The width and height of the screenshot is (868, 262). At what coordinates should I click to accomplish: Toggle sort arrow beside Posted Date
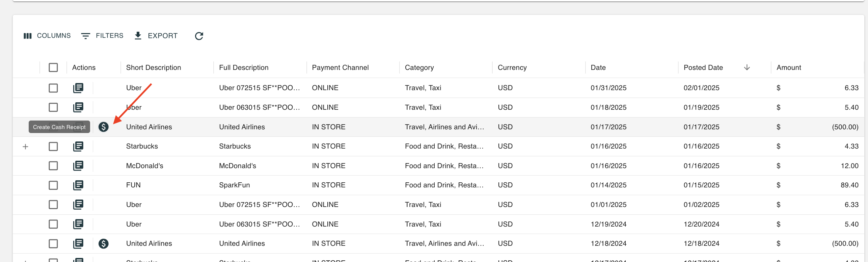[747, 68]
